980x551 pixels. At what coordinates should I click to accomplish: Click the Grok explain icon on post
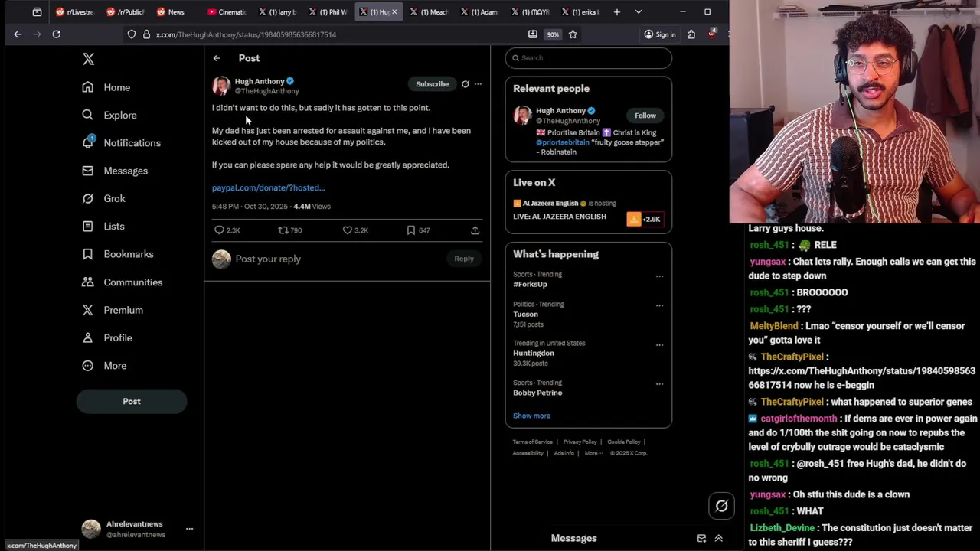click(465, 84)
